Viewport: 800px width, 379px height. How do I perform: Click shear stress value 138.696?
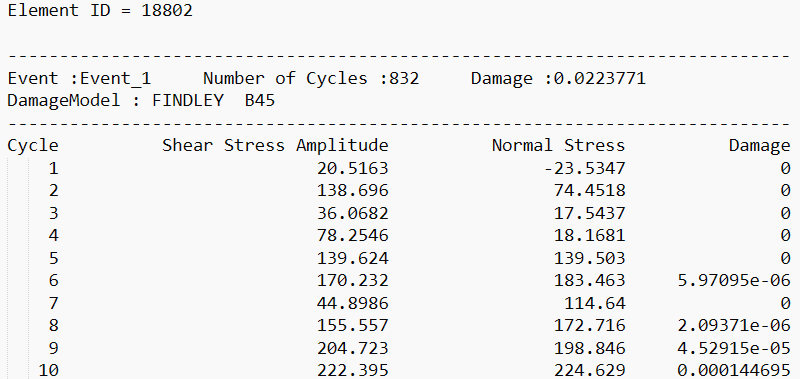click(353, 191)
